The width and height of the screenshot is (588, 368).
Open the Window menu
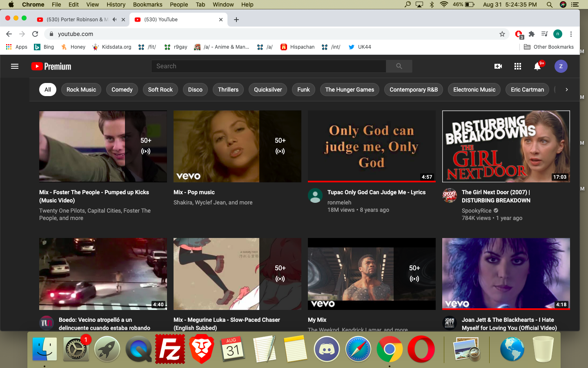click(x=223, y=4)
